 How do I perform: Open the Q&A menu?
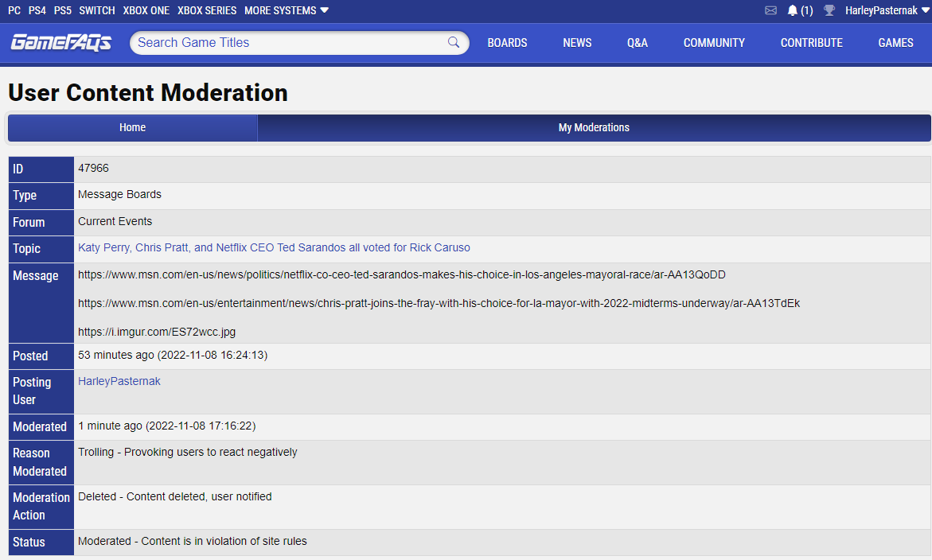(x=638, y=43)
